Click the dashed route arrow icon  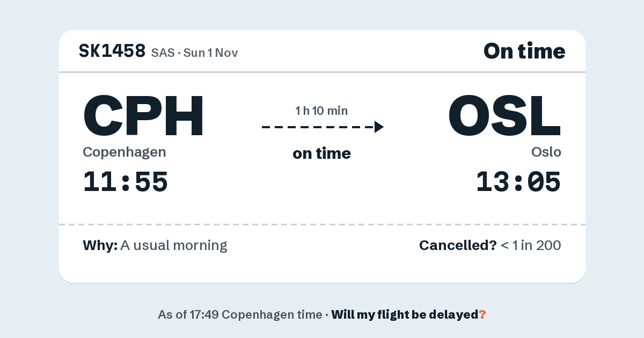(323, 127)
